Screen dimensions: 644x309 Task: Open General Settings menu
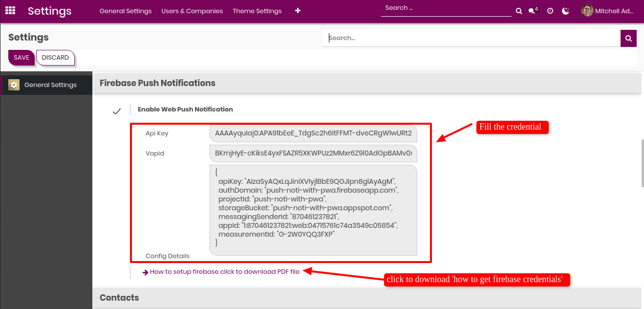coord(126,11)
